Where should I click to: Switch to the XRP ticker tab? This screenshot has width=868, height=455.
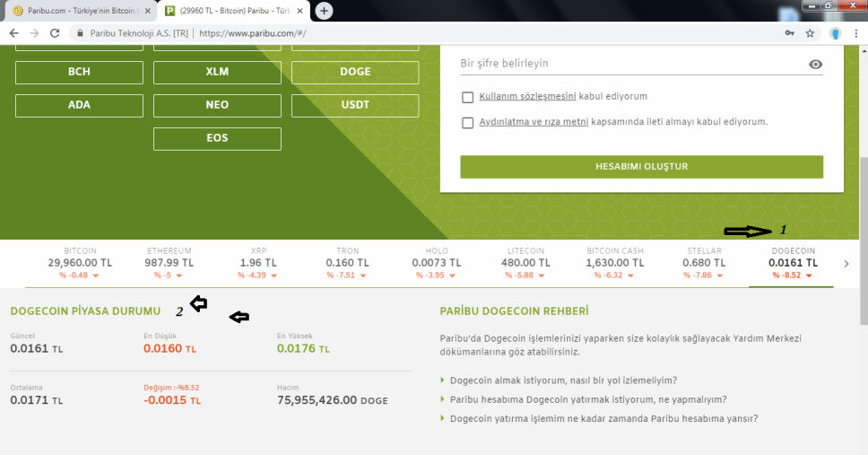(258, 263)
